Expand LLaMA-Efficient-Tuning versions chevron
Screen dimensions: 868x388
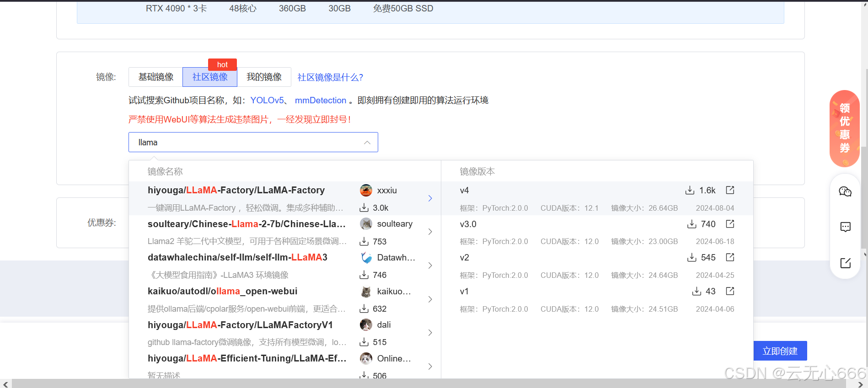(x=430, y=367)
